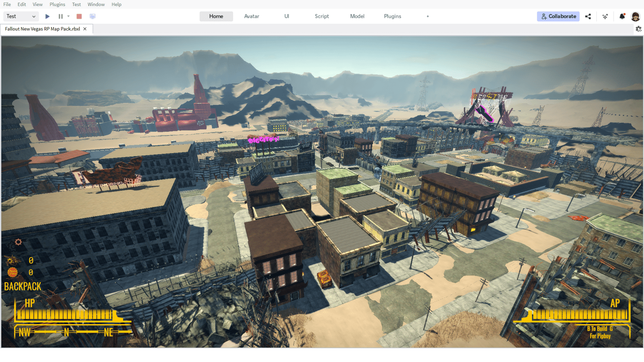Switch to the UI toolbar tab
This screenshot has height=362, width=644.
[287, 16]
